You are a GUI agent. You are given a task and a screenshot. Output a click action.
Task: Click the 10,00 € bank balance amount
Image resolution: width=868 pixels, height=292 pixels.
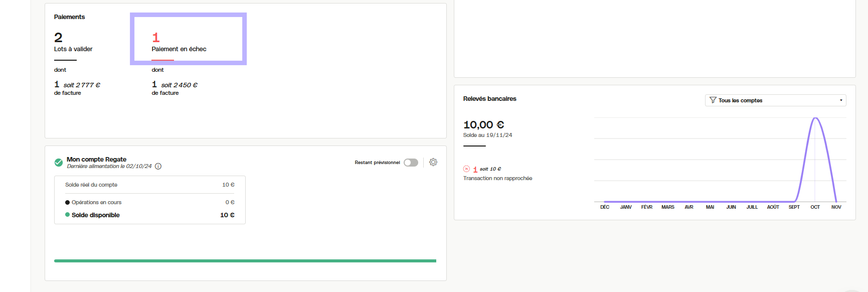[x=483, y=125]
